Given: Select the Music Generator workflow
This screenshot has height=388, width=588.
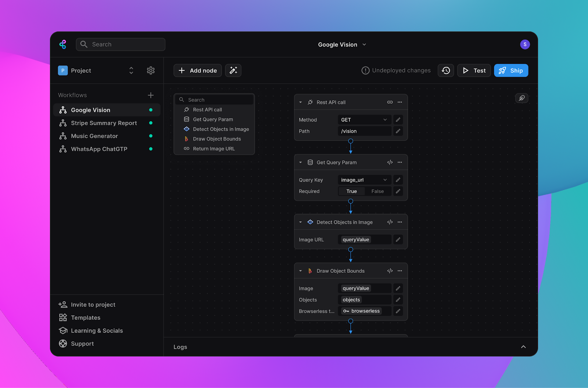Looking at the screenshot, I should pos(107,136).
